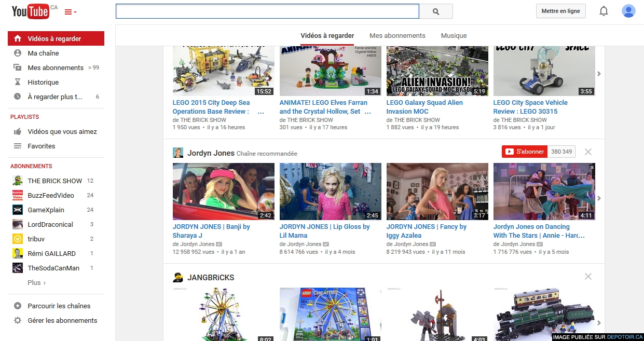
Task: Dismiss the Jordyn Jones recommendation
Action: (x=588, y=152)
